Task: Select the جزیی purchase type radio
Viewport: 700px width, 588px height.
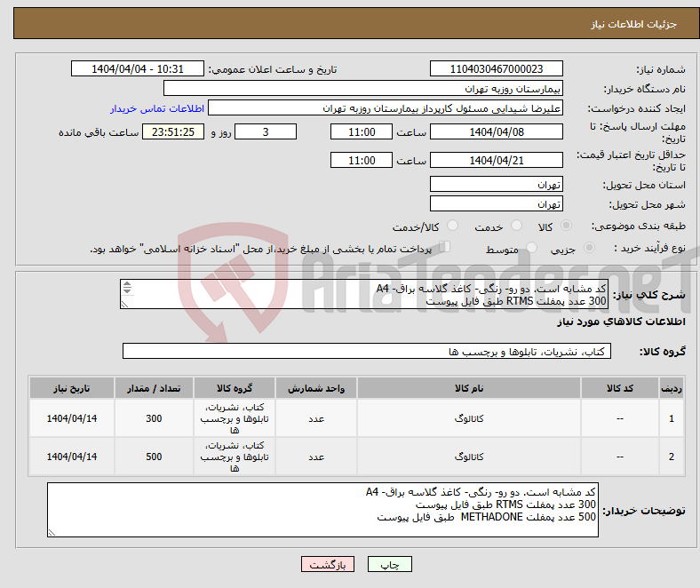Action: point(589,247)
